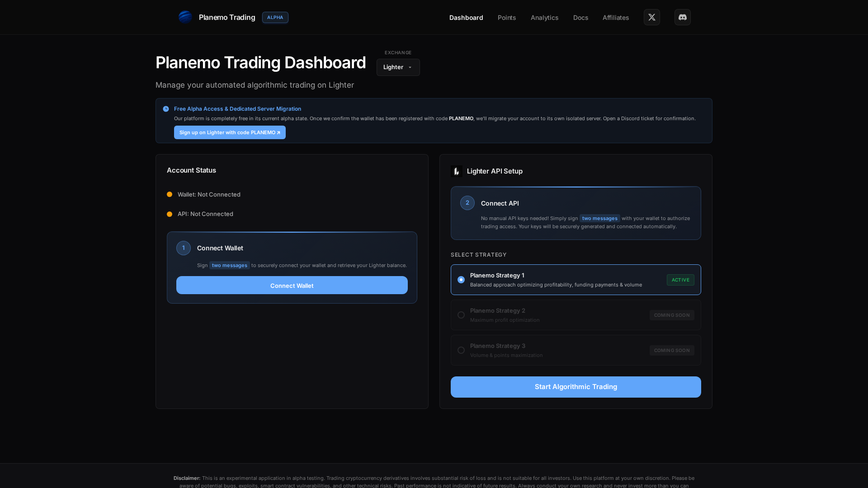Open the Analytics section
The image size is (868, 488).
click(x=544, y=18)
